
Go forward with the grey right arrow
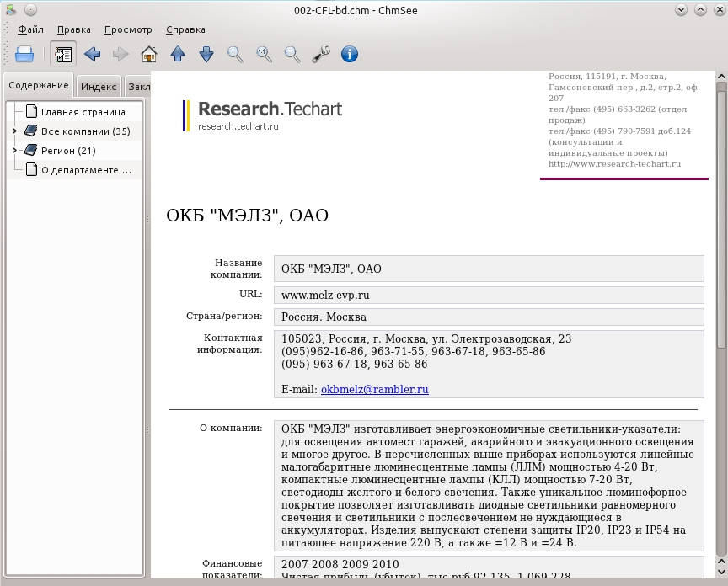[x=120, y=54]
